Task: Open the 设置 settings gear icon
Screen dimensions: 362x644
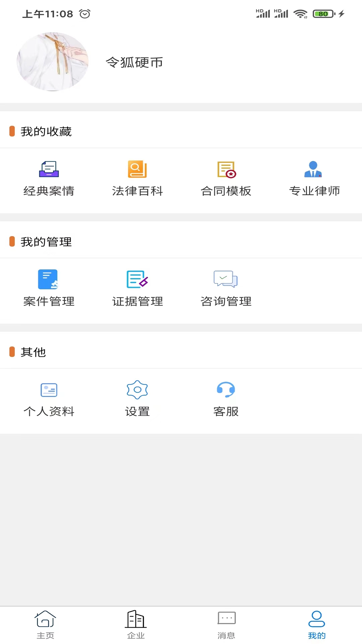Action: click(x=137, y=390)
